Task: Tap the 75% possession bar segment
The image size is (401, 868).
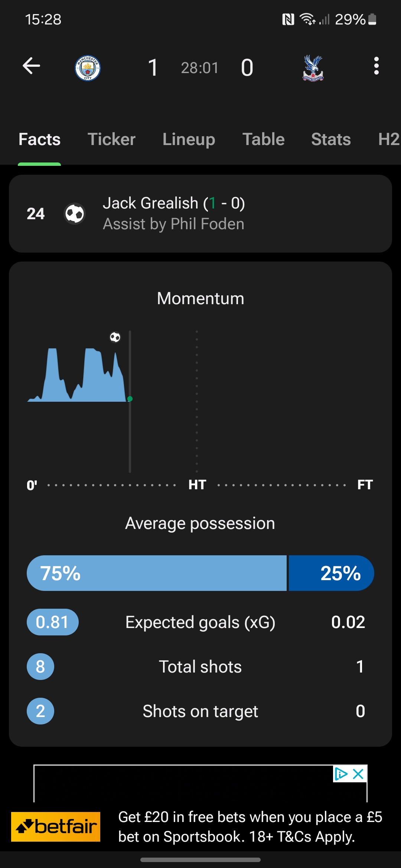Action: pos(157,573)
